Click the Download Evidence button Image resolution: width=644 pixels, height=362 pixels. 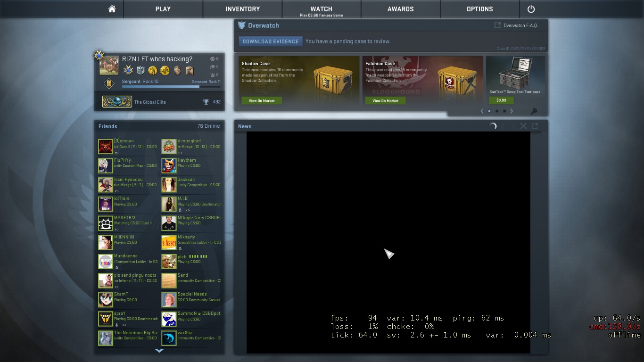[271, 41]
